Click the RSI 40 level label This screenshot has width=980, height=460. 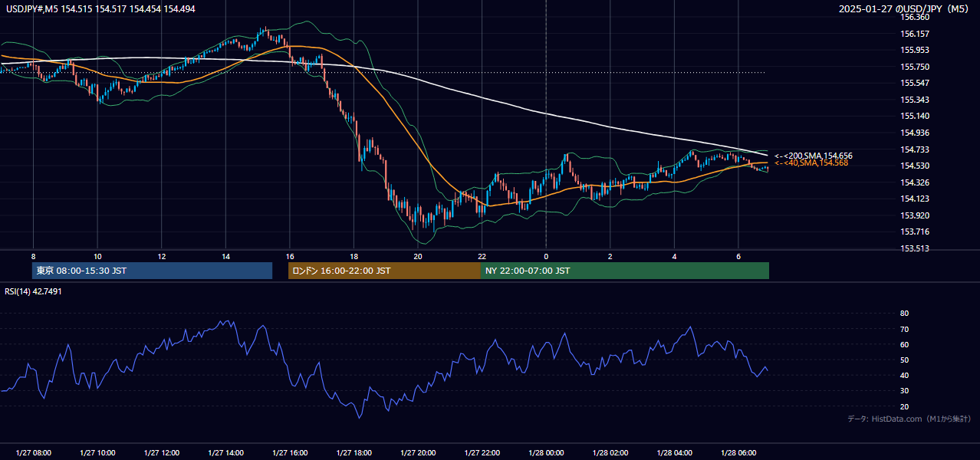coord(904,375)
